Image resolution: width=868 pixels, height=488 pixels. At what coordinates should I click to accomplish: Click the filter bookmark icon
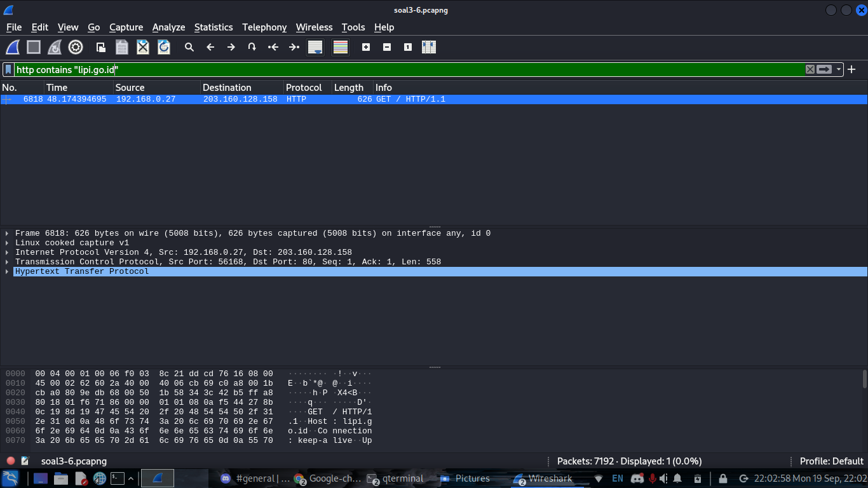point(8,69)
